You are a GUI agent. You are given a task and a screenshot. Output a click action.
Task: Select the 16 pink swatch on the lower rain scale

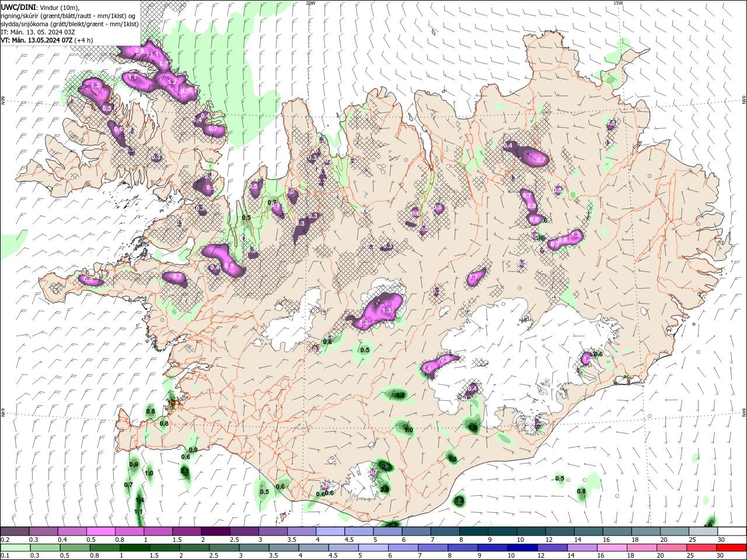click(613, 548)
